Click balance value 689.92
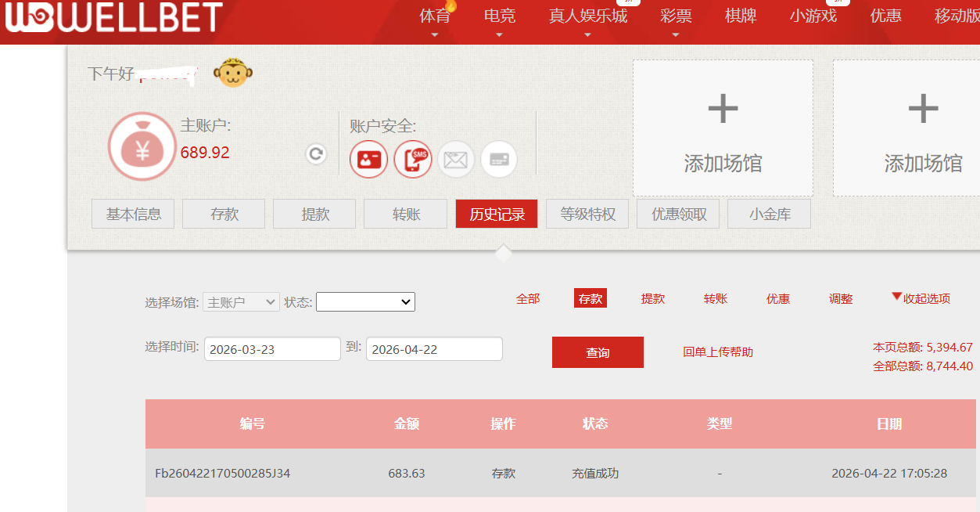 pos(205,153)
